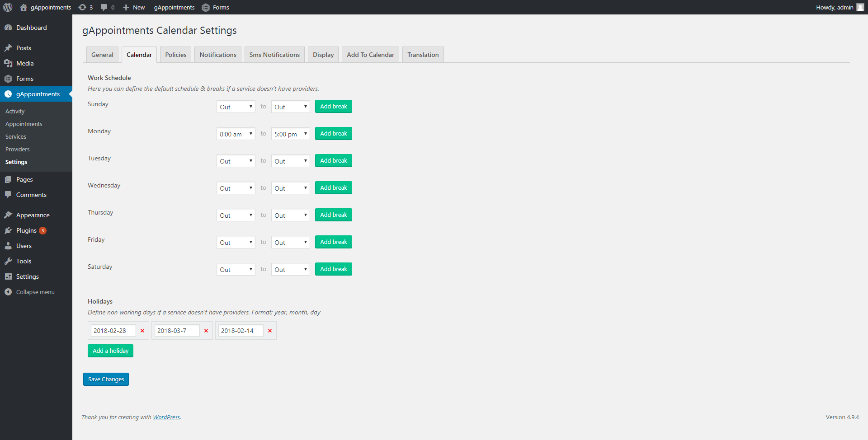This screenshot has height=440, width=868.
Task: Delete the 2018-03-7 holiday entry
Action: point(206,331)
